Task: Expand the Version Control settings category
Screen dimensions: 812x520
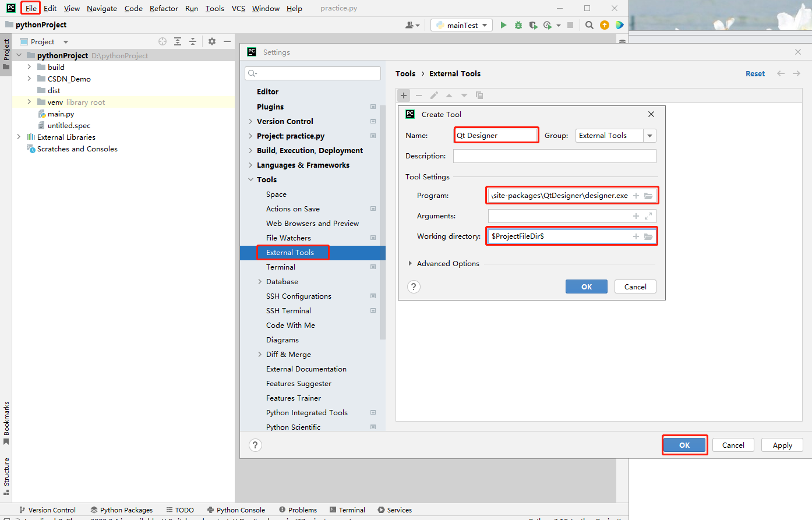Action: (250, 122)
